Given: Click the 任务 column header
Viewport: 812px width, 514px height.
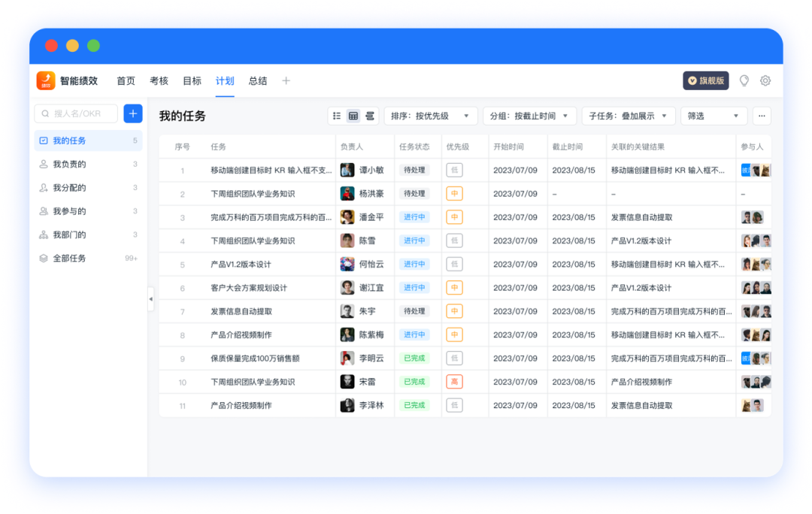Looking at the screenshot, I should (219, 147).
